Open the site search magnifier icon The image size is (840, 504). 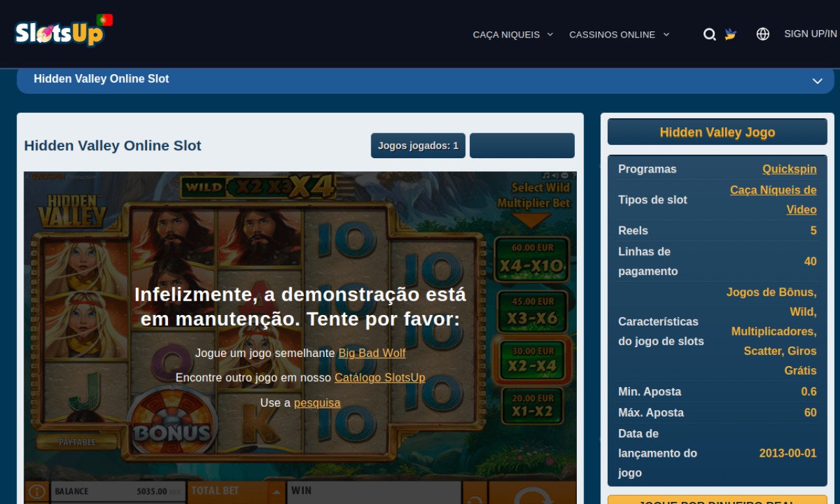pyautogui.click(x=709, y=35)
